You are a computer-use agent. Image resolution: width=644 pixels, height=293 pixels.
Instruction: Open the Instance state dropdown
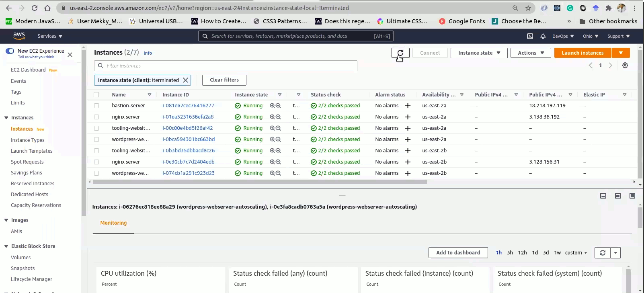[x=479, y=53]
